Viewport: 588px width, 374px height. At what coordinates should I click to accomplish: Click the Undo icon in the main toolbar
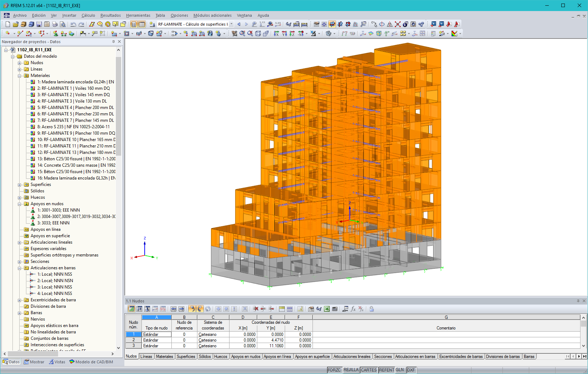tap(72, 24)
